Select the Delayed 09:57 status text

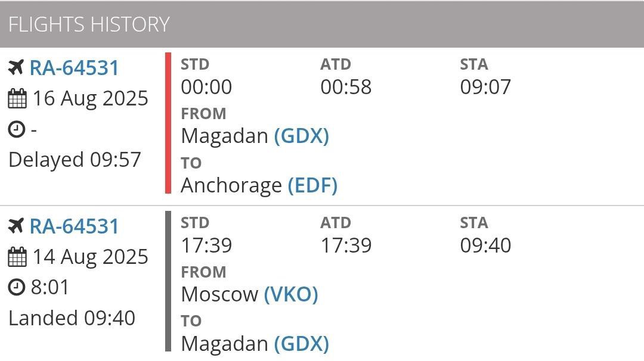click(75, 160)
